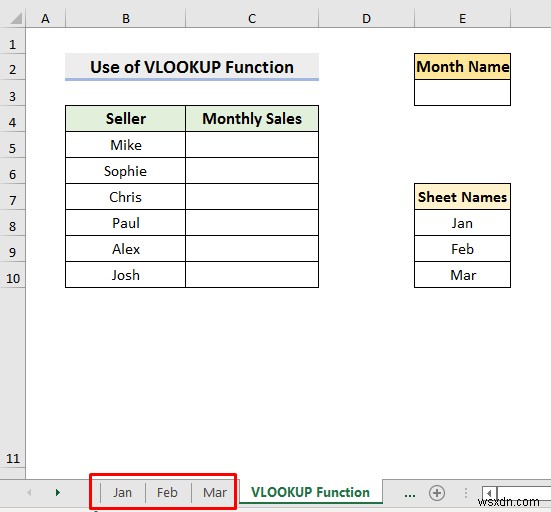This screenshot has width=551, height=512.
Task: Select column D header
Action: click(367, 18)
